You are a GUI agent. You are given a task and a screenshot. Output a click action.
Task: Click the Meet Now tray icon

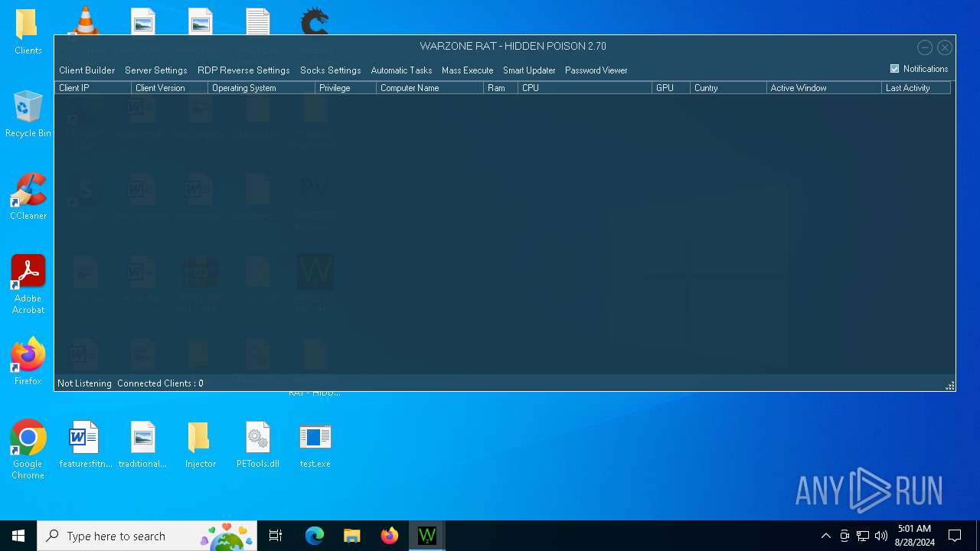coord(844,536)
